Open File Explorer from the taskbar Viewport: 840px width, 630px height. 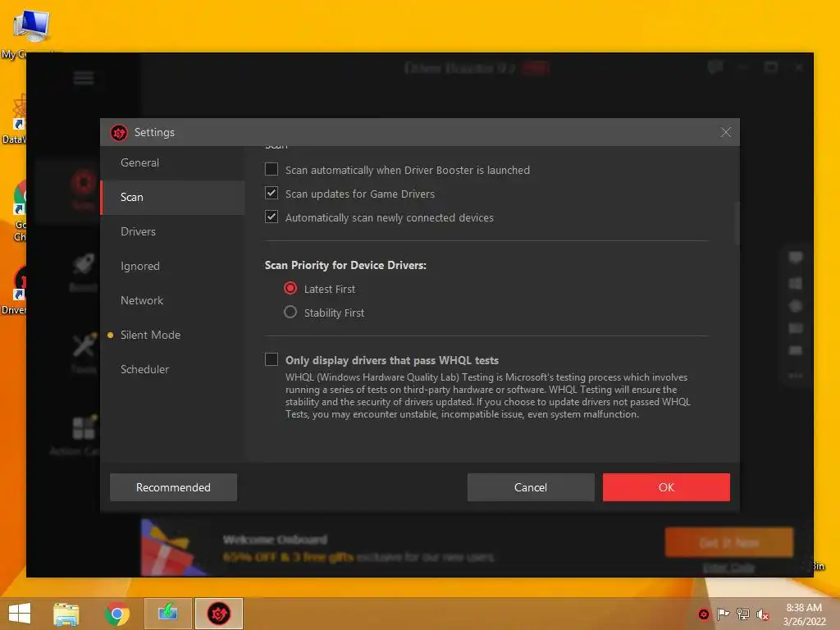(66, 614)
